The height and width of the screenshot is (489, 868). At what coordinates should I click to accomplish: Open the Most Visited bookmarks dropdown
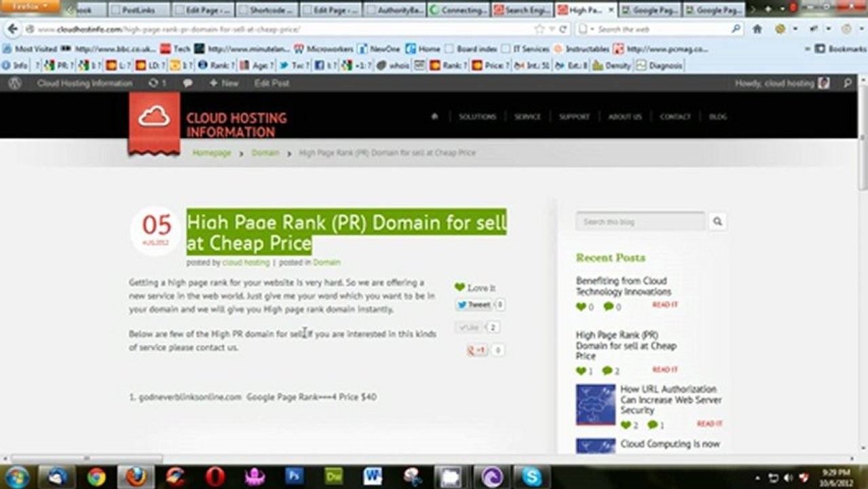tap(31, 49)
